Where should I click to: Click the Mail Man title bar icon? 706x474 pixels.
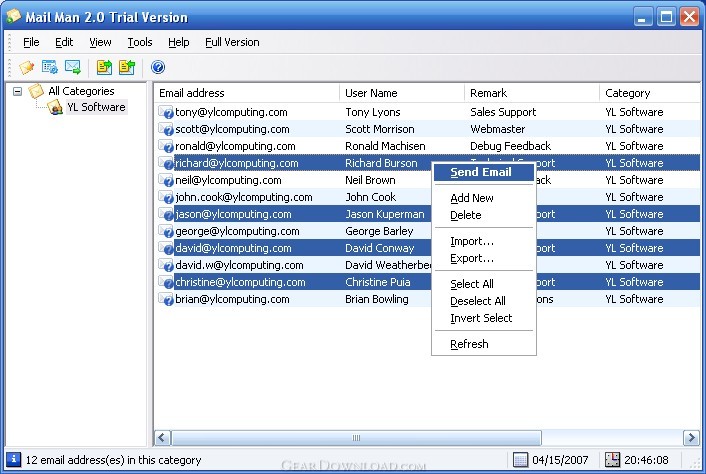[14, 16]
